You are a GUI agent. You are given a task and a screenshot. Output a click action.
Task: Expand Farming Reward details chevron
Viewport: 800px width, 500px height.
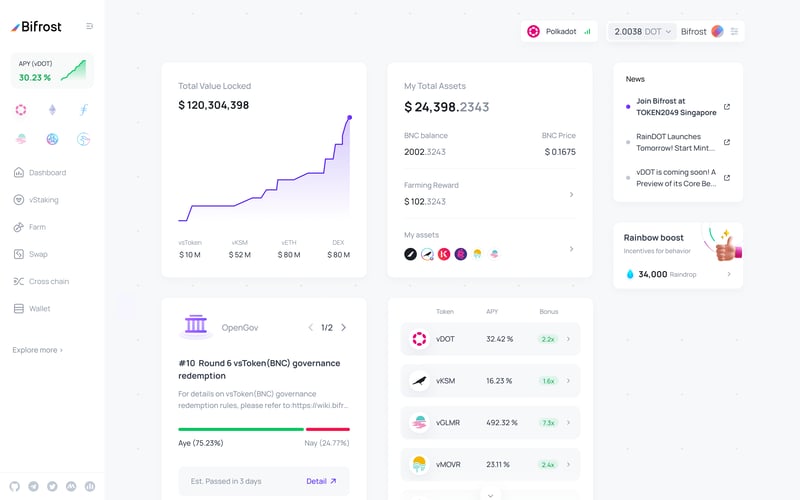click(571, 194)
